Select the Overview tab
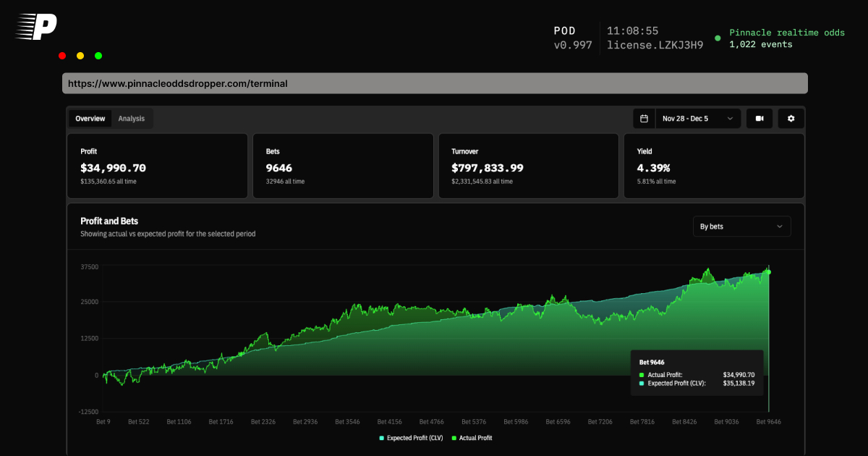Viewport: 868px width, 456px height. pyautogui.click(x=90, y=119)
